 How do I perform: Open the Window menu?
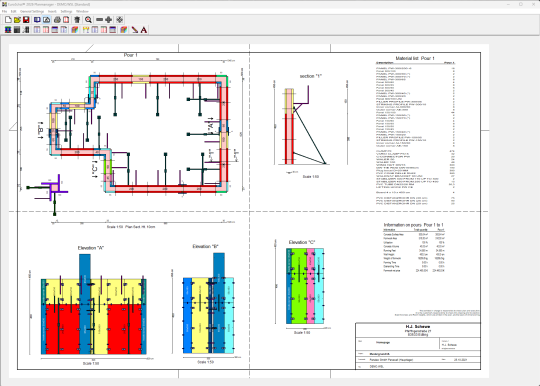tap(82, 11)
